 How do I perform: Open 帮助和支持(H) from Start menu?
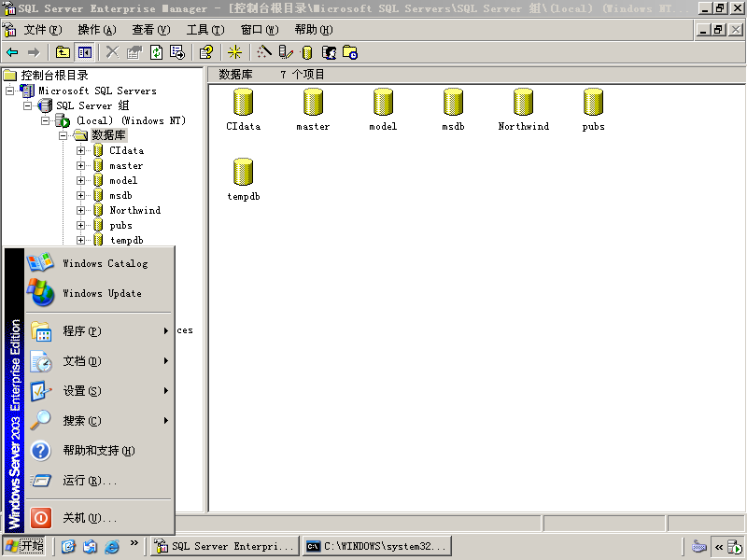(99, 451)
